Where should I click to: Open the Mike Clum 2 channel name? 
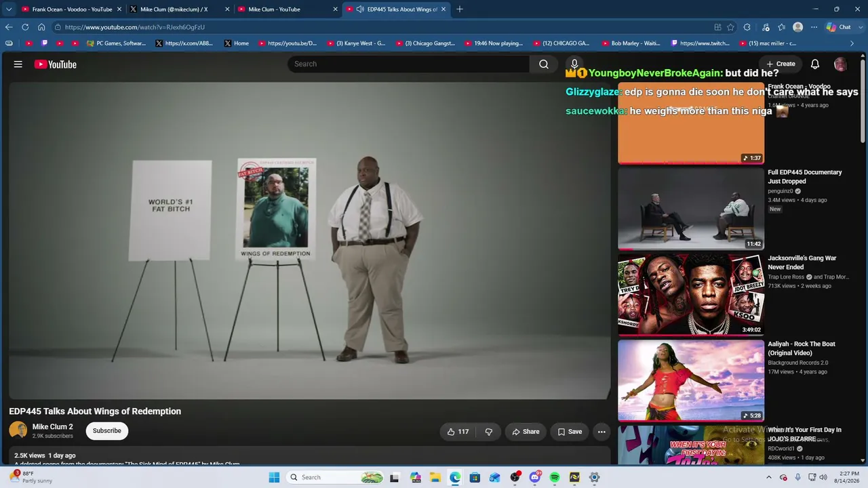click(x=52, y=427)
